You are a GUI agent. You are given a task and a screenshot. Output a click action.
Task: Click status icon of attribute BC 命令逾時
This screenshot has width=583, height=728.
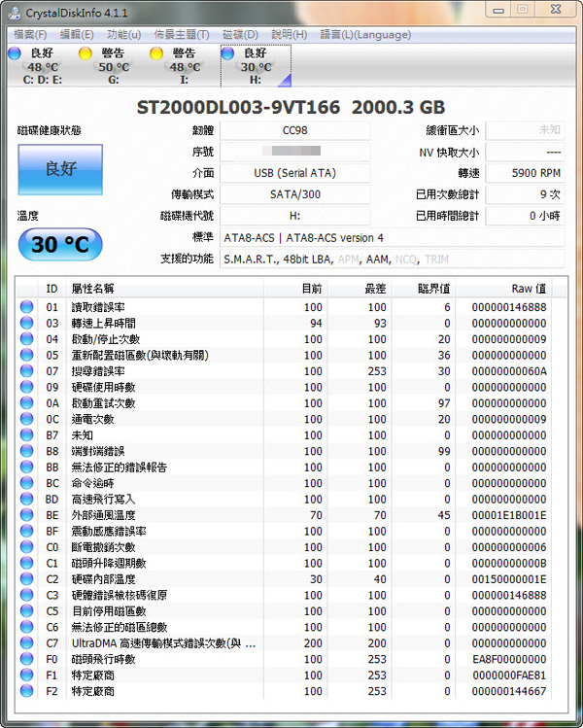[x=27, y=483]
